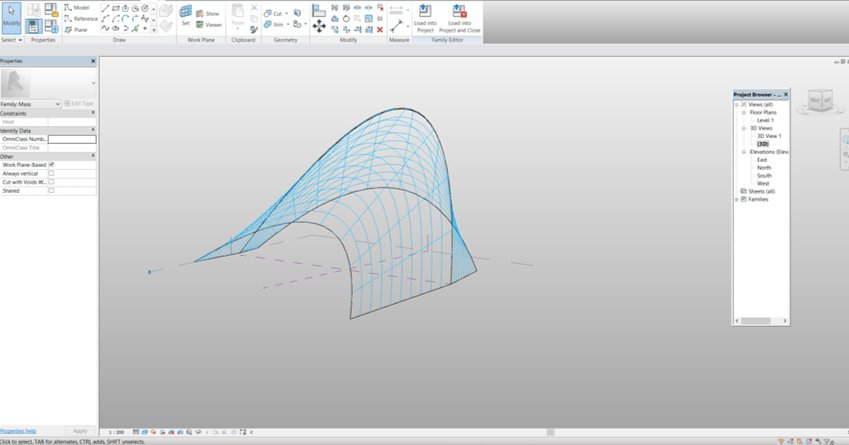
Task: Select Sheets (all) in browser
Action: (761, 191)
